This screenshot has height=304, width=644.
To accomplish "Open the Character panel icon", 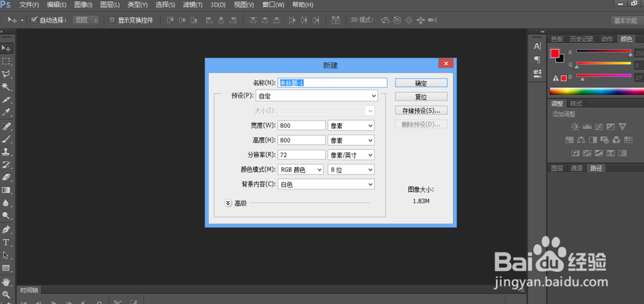I will [x=537, y=46].
